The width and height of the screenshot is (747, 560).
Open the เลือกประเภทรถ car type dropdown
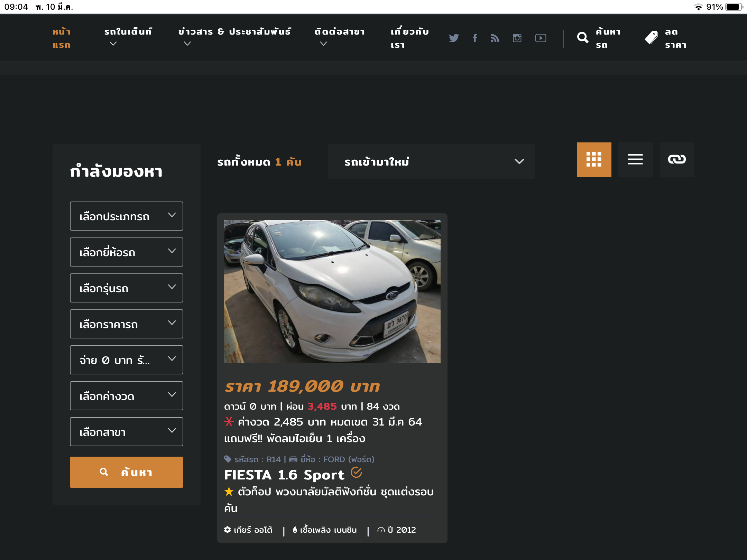click(126, 216)
